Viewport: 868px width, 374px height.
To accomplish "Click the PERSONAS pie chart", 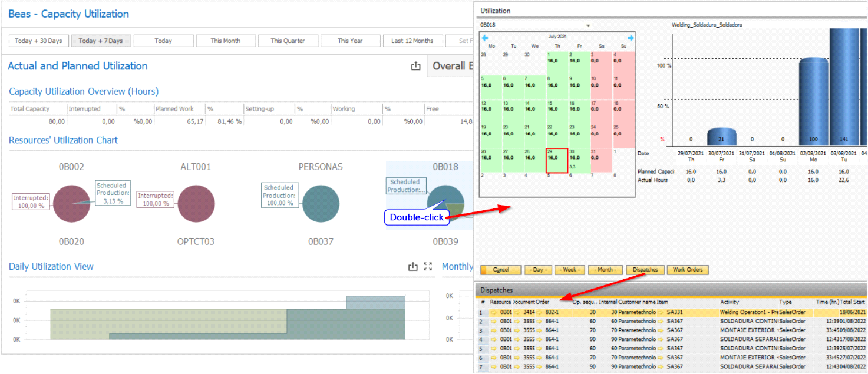I will pos(319,204).
